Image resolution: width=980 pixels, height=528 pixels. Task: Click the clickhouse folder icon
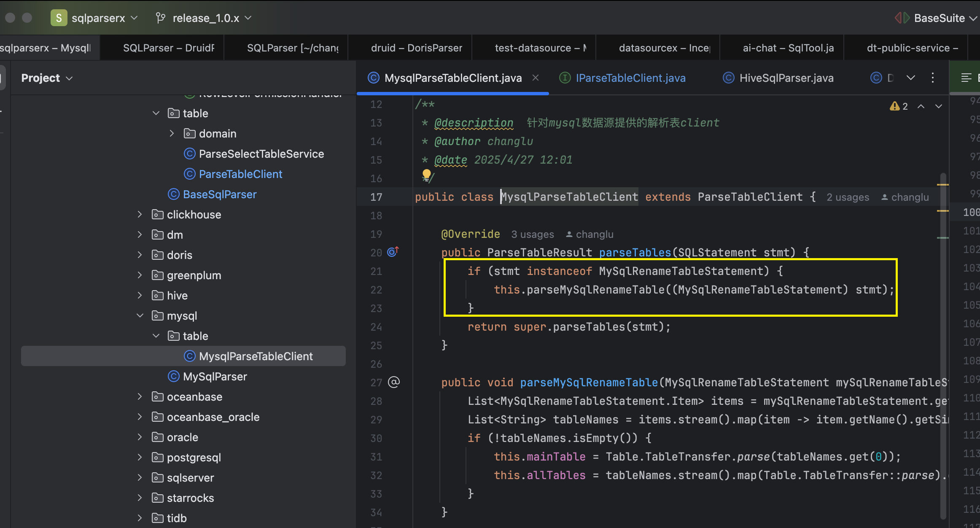157,214
